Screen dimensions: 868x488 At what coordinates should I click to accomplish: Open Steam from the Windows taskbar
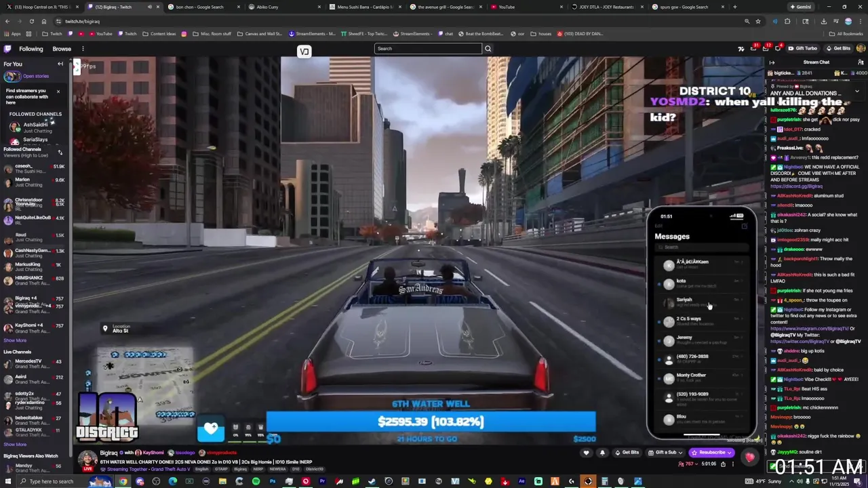372,481
